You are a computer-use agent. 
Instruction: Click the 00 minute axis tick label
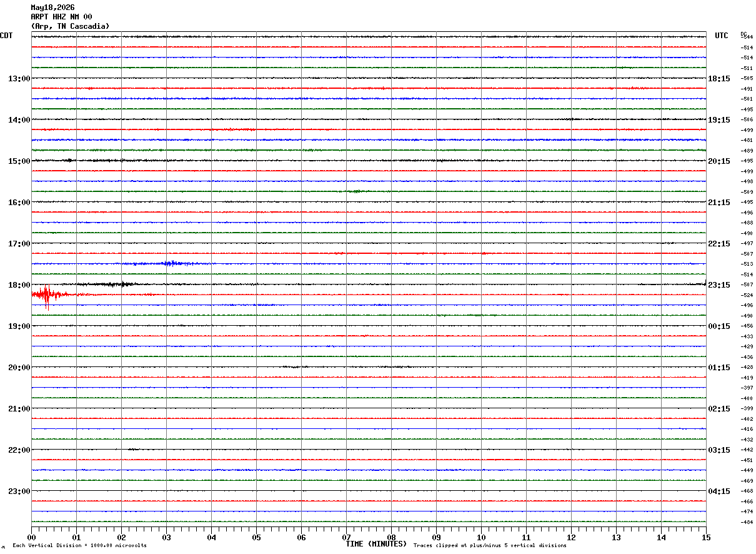[x=31, y=537]
